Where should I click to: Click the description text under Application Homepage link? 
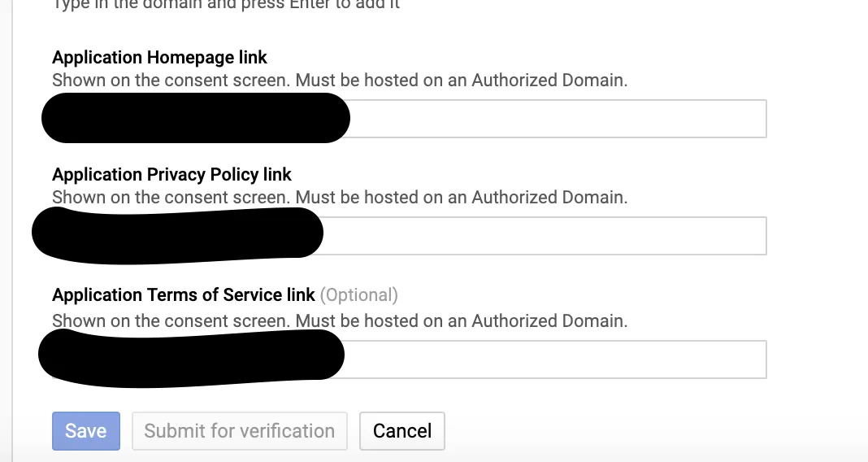[x=340, y=81]
